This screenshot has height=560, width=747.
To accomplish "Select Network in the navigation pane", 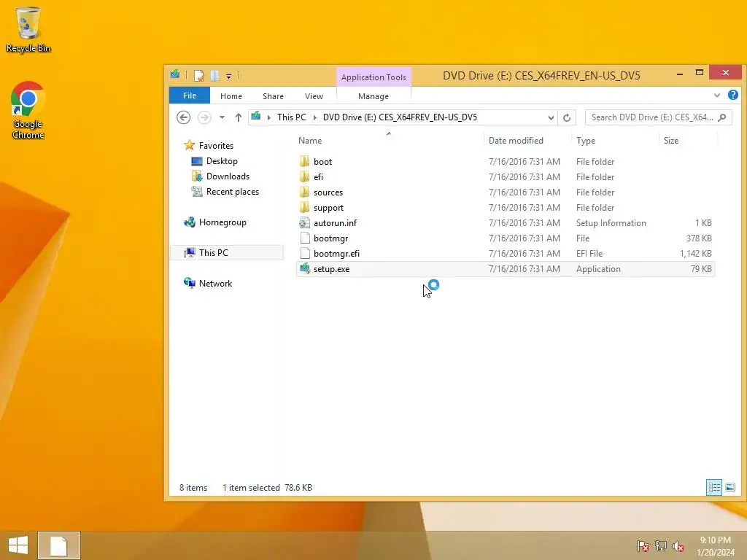I will tap(208, 283).
